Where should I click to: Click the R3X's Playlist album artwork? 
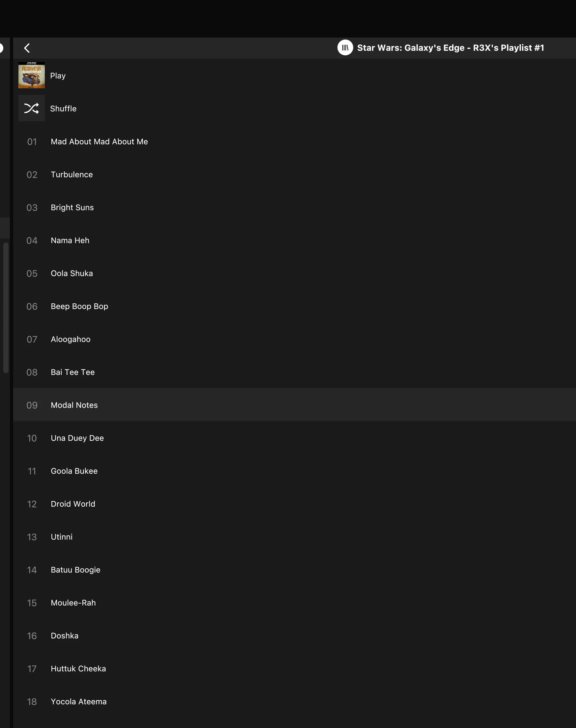tap(31, 75)
